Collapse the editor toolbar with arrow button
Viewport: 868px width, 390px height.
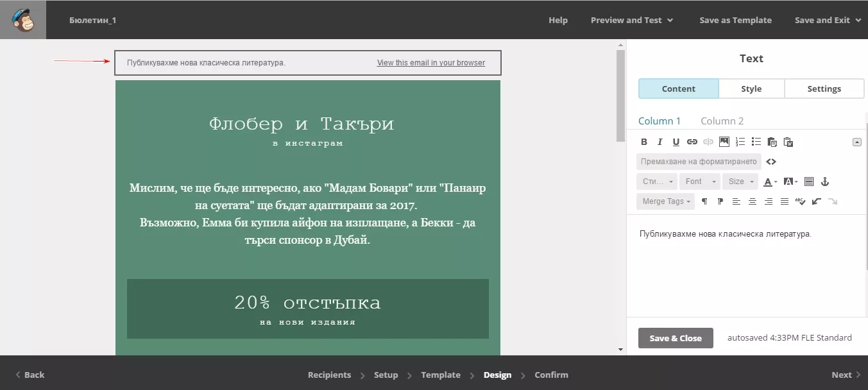coord(857,142)
